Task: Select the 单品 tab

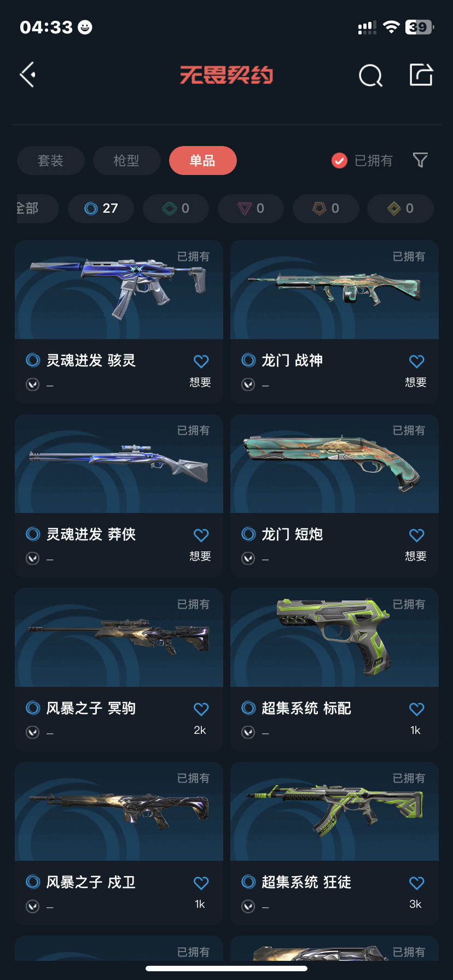Action: [203, 161]
